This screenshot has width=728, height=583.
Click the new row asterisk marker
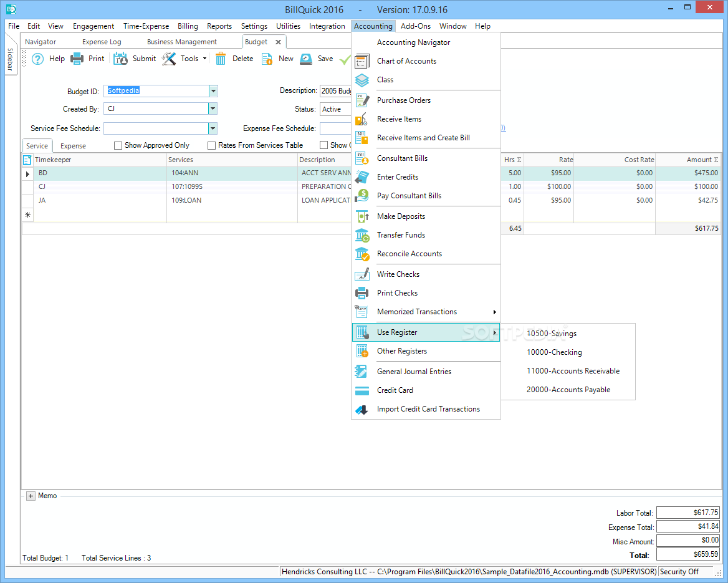28,215
